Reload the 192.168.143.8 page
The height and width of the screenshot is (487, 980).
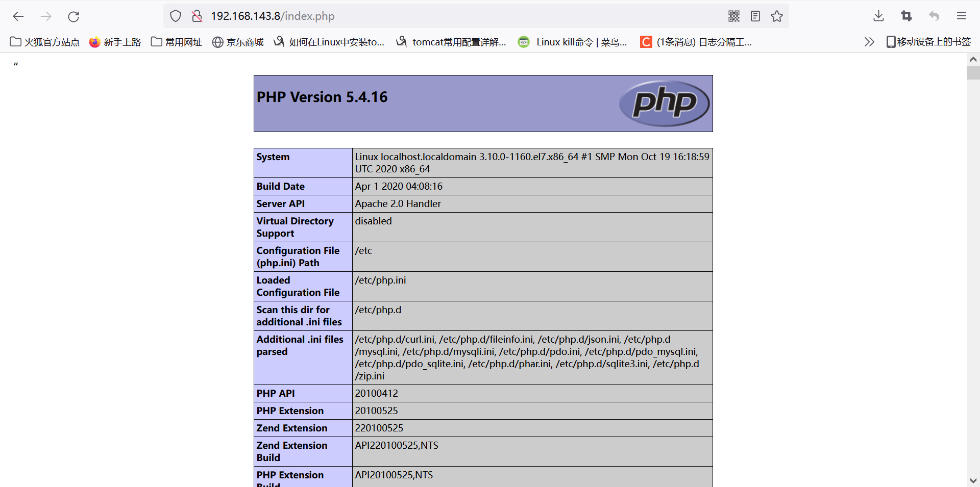pyautogui.click(x=73, y=16)
